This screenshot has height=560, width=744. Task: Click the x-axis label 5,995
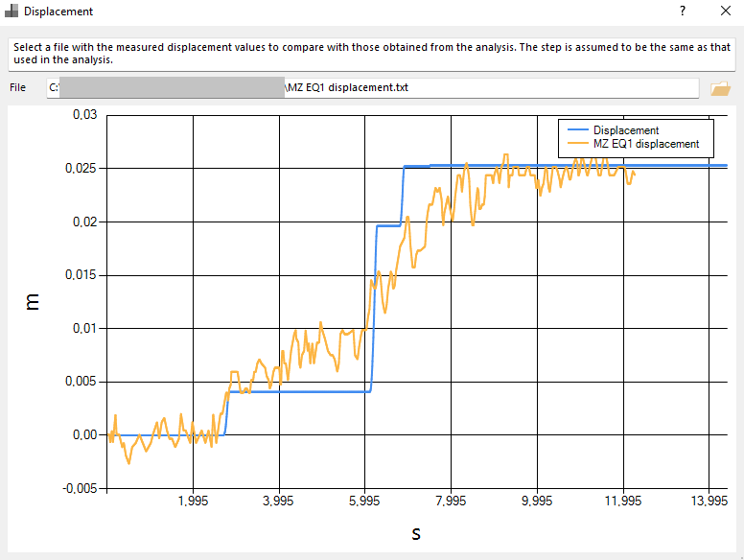coord(364,502)
